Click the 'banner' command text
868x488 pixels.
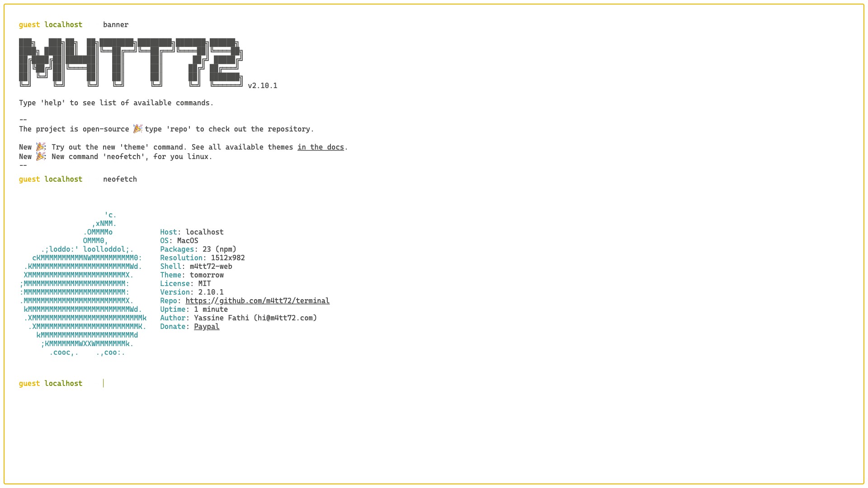(x=116, y=24)
